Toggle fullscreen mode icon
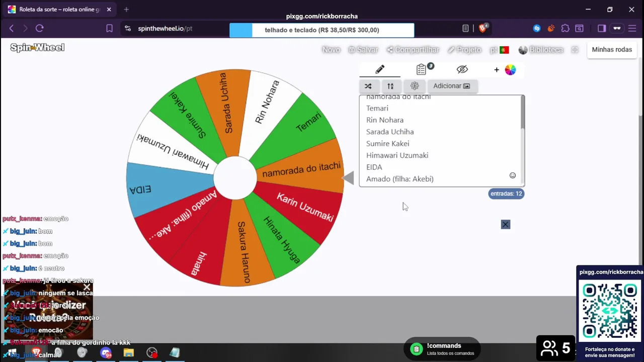644x362 pixels. (x=575, y=50)
